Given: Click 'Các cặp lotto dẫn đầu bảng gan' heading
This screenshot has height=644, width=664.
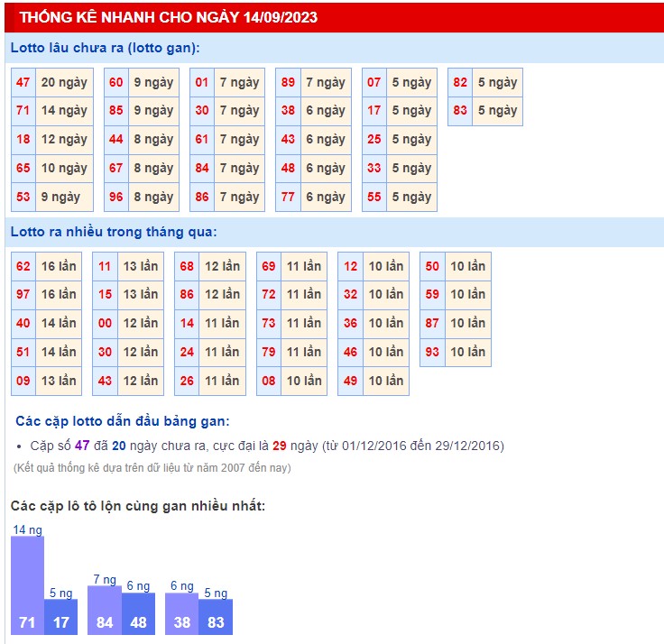Looking at the screenshot, I should point(123,420).
